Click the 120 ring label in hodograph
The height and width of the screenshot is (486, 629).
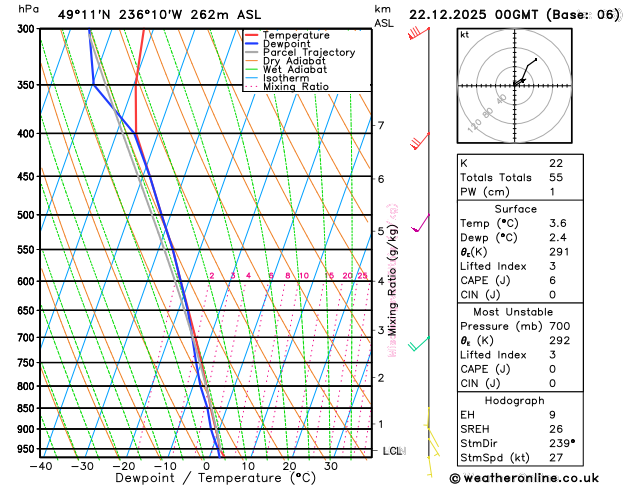pos(474,126)
